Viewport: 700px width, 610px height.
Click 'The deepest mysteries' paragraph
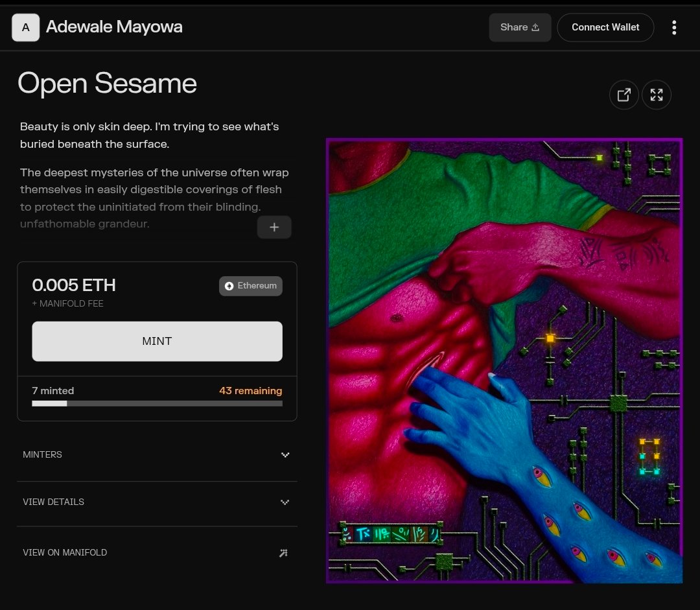154,198
